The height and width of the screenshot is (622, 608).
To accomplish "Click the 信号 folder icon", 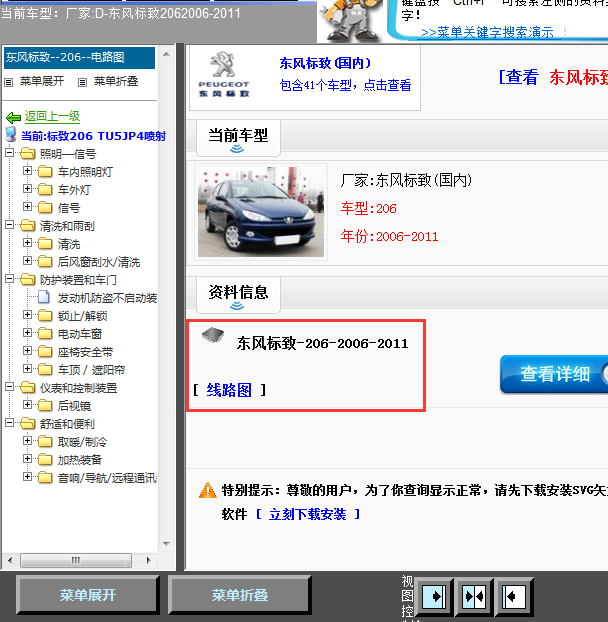I will [45, 207].
